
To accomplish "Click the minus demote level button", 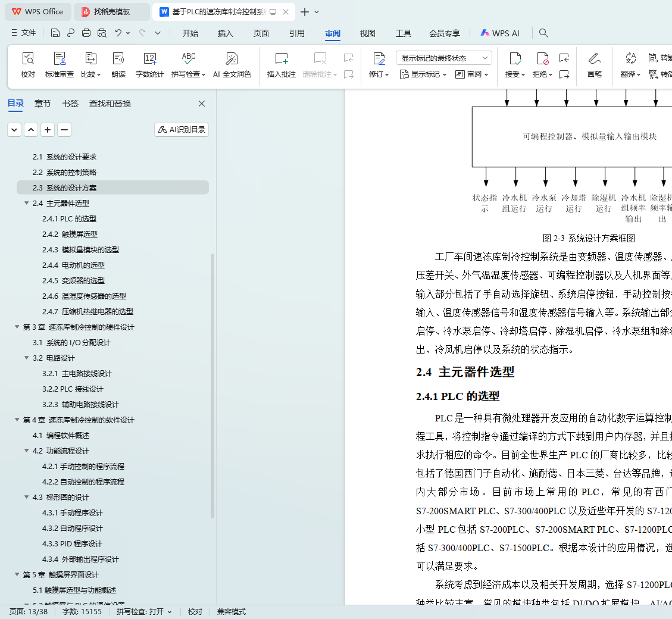I will point(64,130).
